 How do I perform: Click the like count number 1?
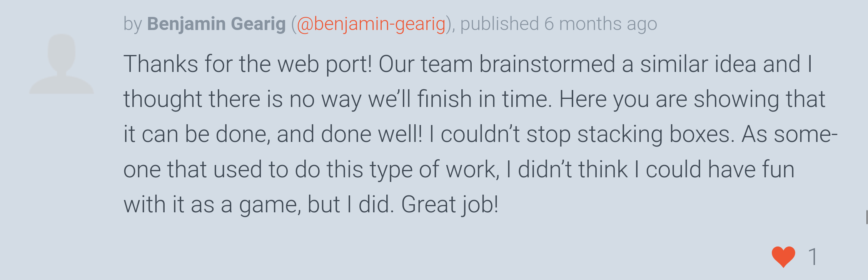click(x=813, y=257)
